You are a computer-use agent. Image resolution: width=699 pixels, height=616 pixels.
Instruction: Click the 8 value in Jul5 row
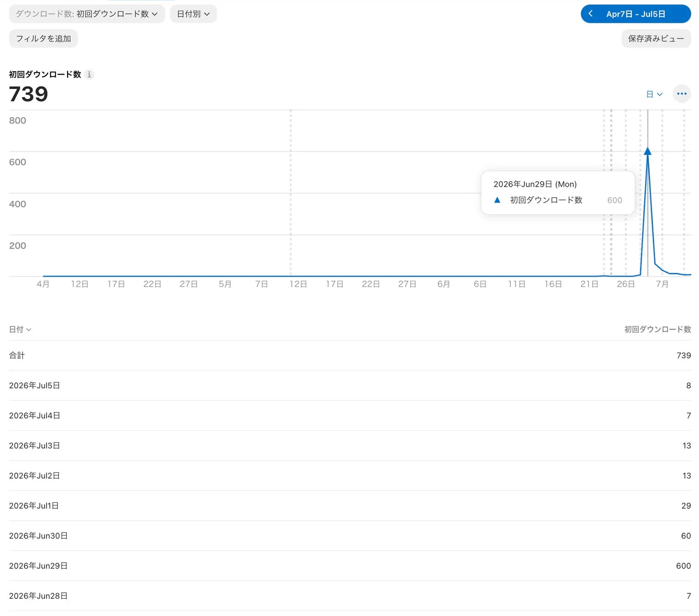(689, 386)
